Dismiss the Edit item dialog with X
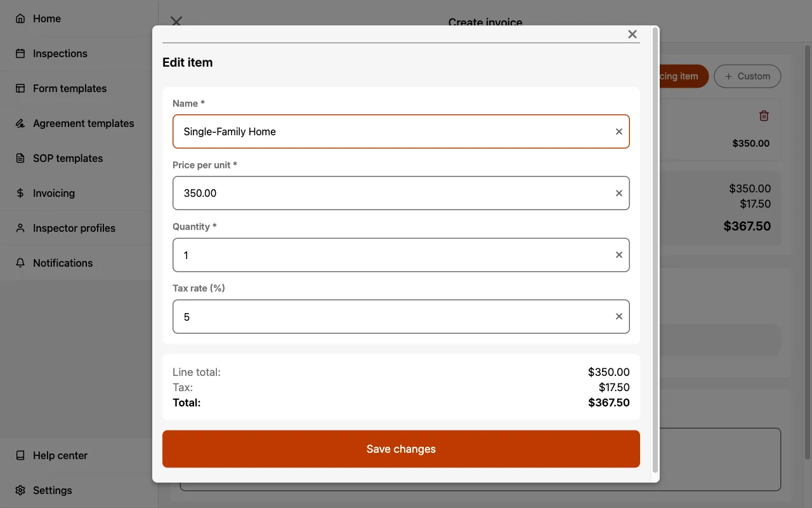 [632, 34]
